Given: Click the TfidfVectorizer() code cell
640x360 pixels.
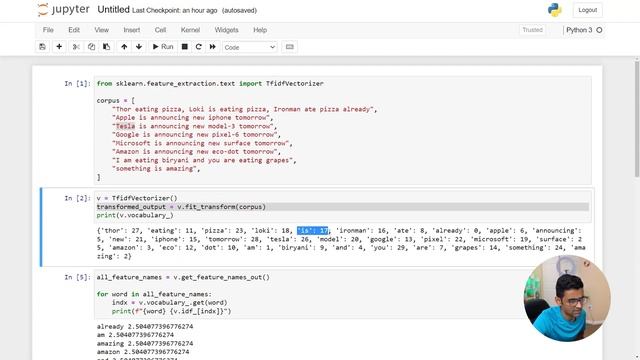Looking at the screenshot, I should [343, 207].
